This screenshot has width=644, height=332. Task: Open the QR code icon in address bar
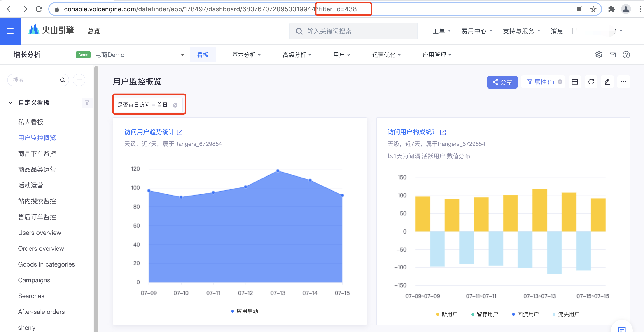click(x=579, y=9)
